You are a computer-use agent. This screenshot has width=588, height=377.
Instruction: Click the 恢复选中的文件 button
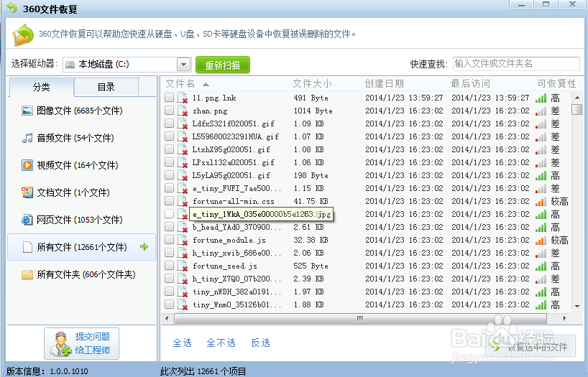click(530, 346)
